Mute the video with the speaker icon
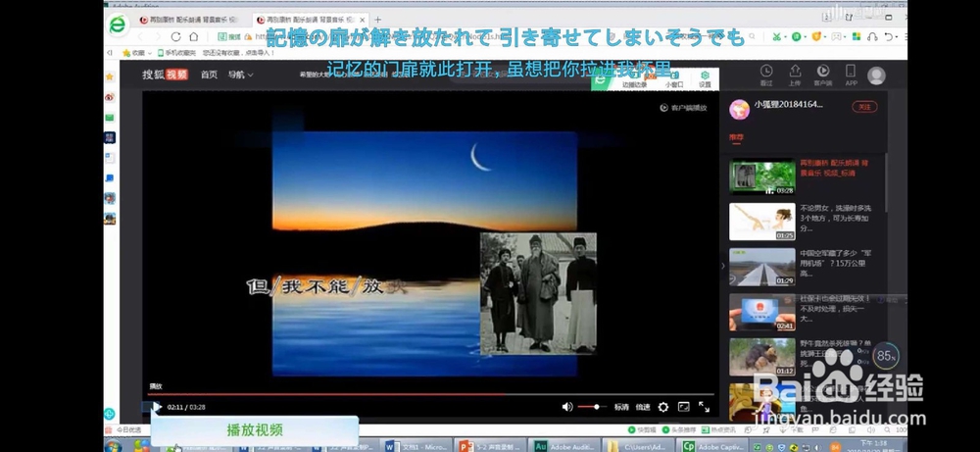The width and height of the screenshot is (980, 452). point(566,407)
